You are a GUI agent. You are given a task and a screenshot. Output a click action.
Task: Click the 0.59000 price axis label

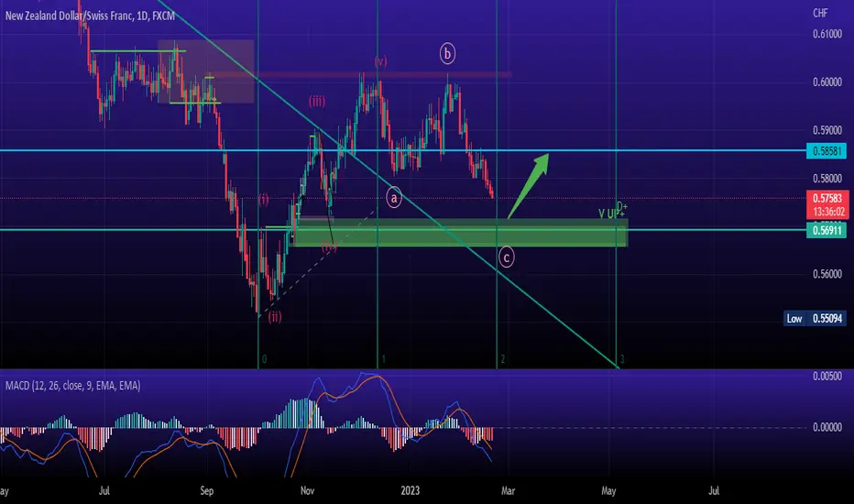(827, 130)
